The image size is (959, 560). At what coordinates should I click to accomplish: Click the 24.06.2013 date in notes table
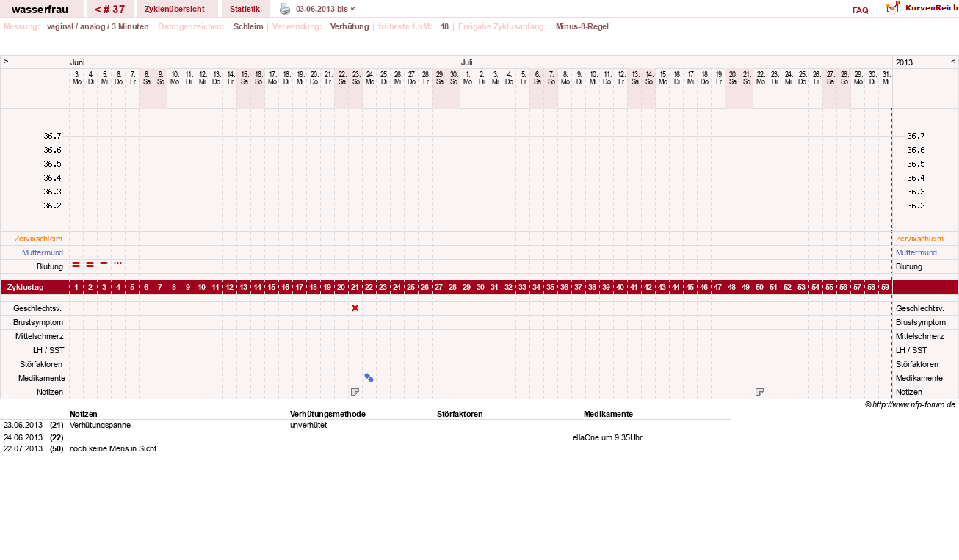[x=23, y=437]
